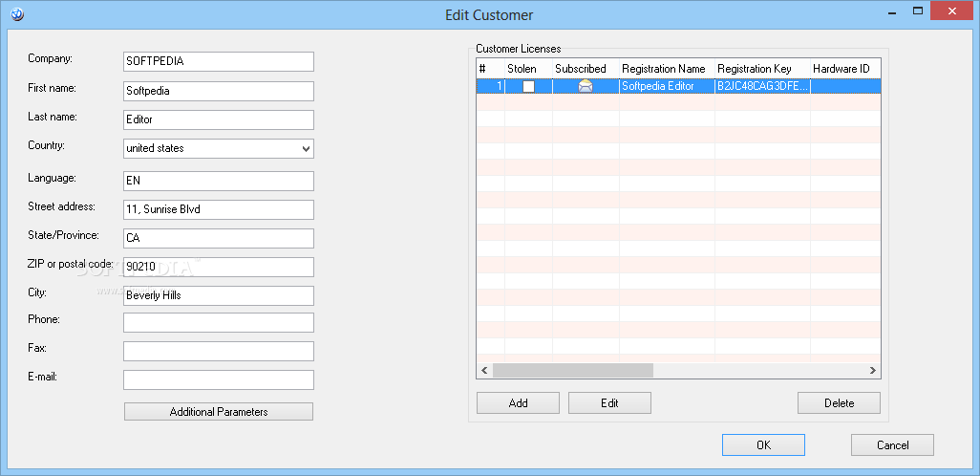Focus the empty Phone field
The image size is (980, 476).
pyautogui.click(x=219, y=323)
